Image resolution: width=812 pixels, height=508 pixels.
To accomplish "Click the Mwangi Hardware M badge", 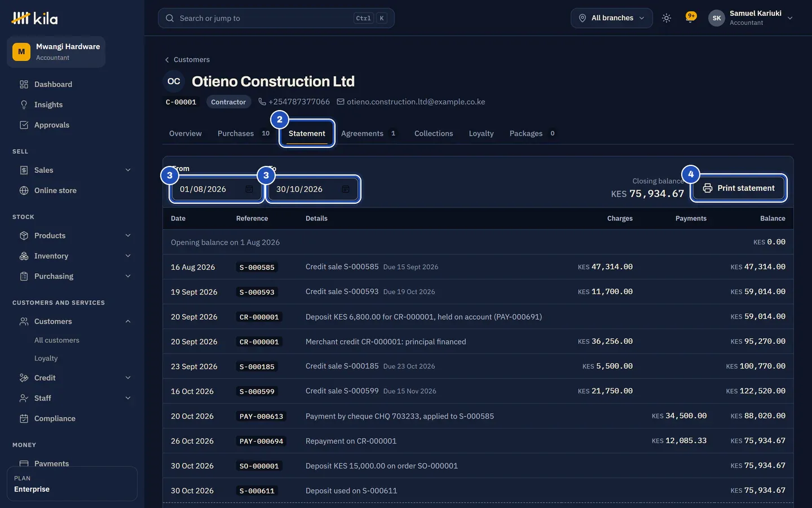I will (21, 52).
